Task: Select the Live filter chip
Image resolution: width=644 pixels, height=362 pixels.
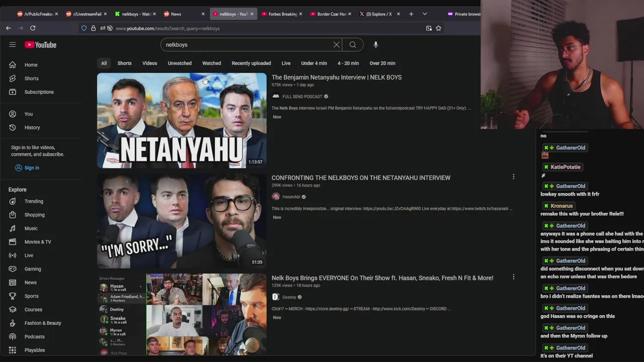Action: tap(286, 63)
